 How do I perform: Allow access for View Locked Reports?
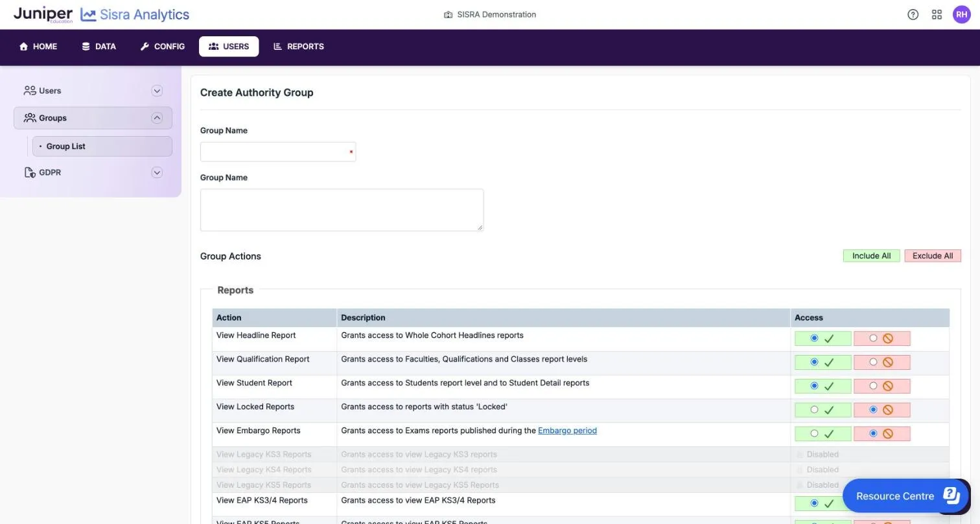(x=814, y=410)
